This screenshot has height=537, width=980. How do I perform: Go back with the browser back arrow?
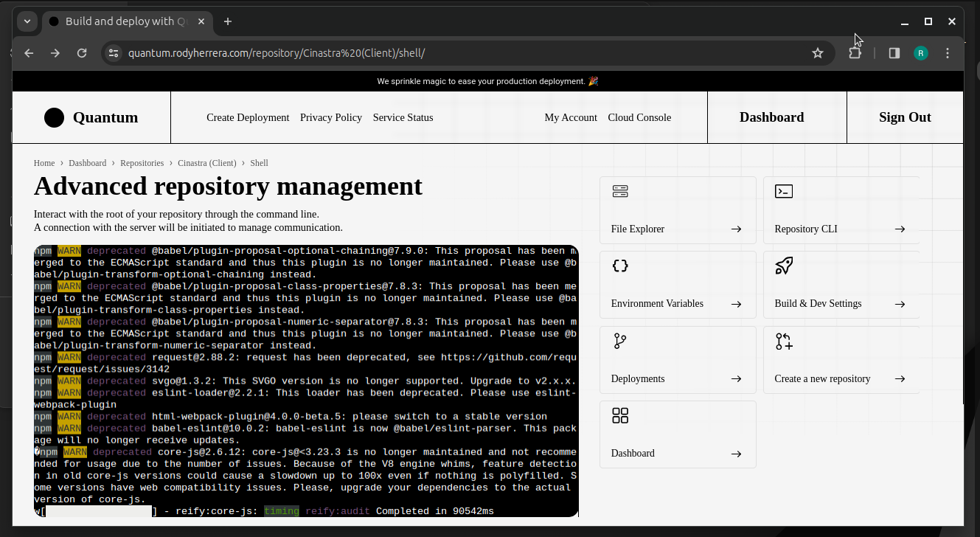click(29, 53)
